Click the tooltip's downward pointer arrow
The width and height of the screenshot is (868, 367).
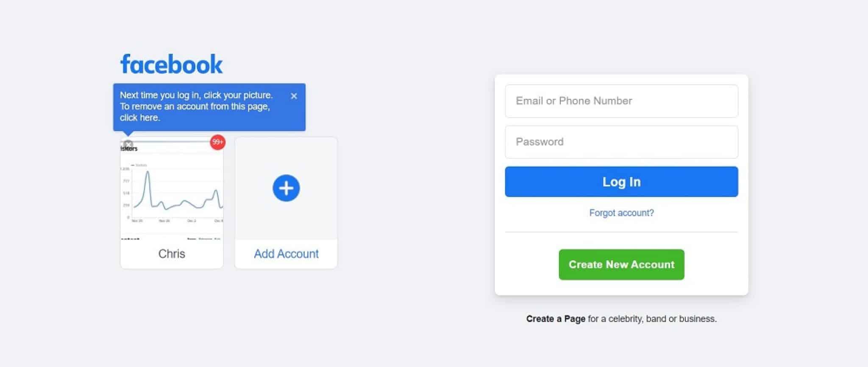point(128,133)
